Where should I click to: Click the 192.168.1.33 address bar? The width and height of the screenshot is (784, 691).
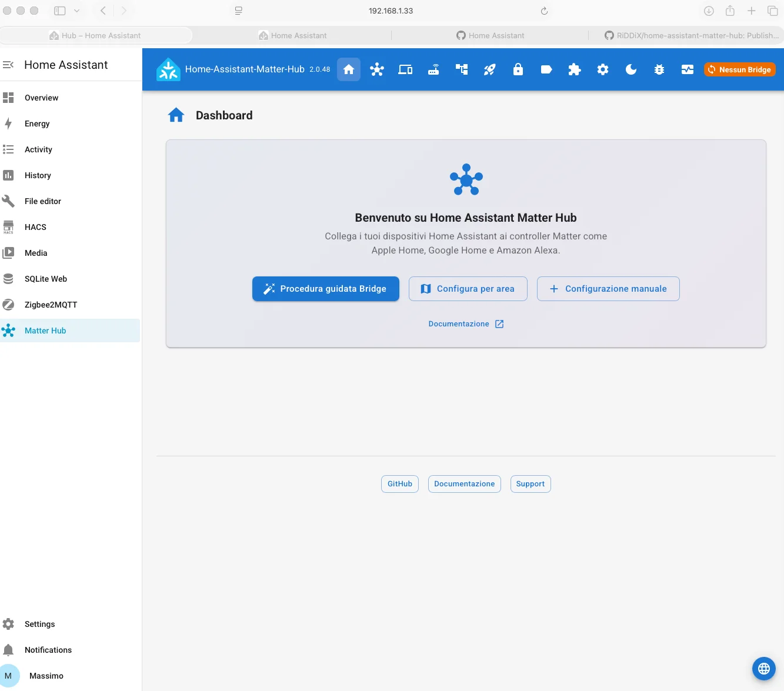[391, 11]
